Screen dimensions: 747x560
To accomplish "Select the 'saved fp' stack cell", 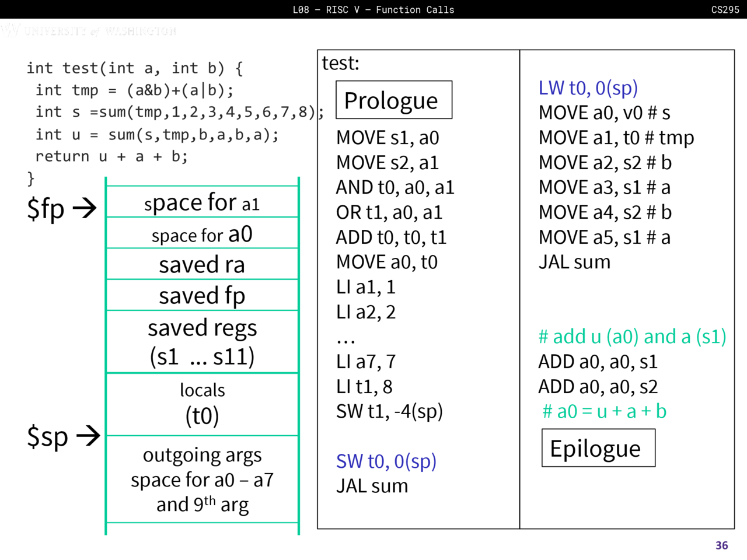I will pyautogui.click(x=202, y=295).
